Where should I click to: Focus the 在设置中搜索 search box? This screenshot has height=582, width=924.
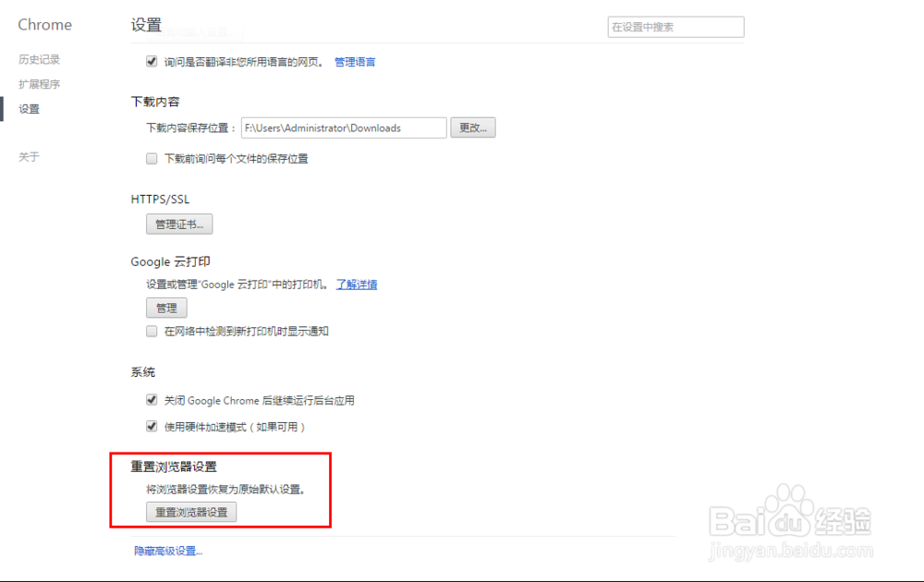pos(676,27)
